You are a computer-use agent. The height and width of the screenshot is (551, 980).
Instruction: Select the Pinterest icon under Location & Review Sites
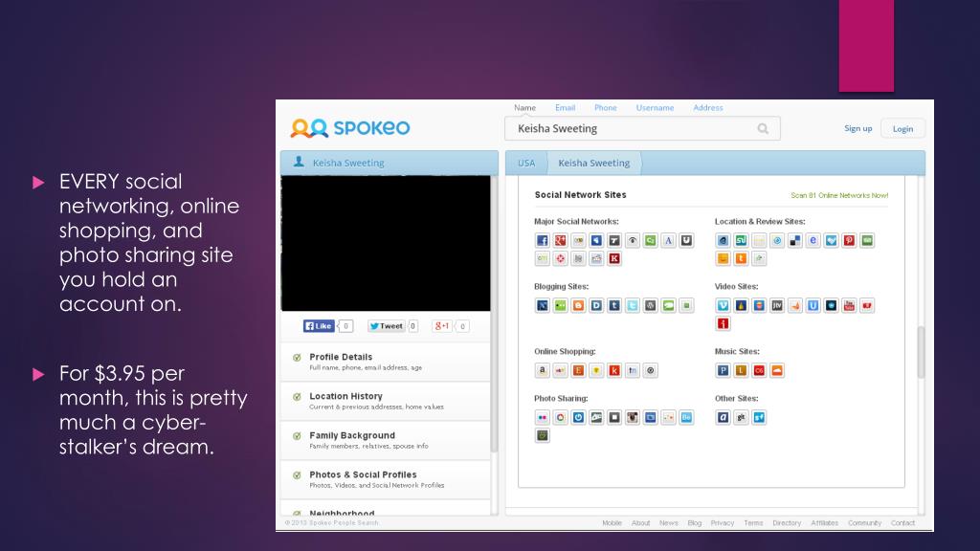[849, 240]
